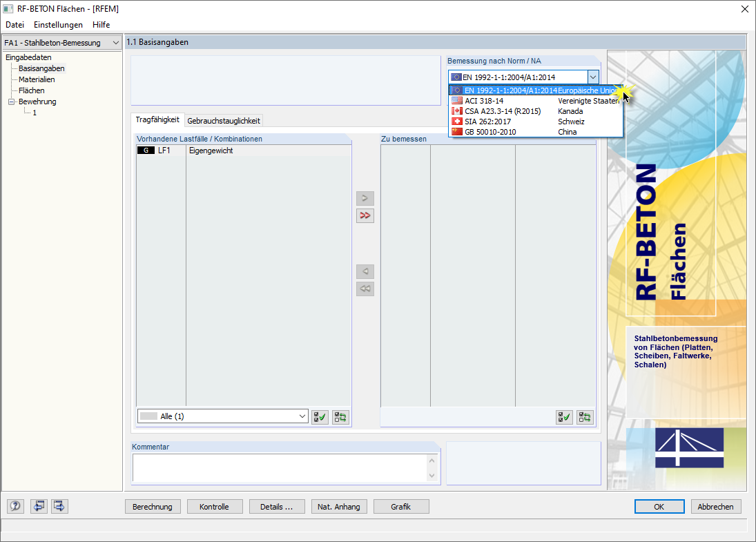Open the Nat. Anhang settings

(x=339, y=507)
